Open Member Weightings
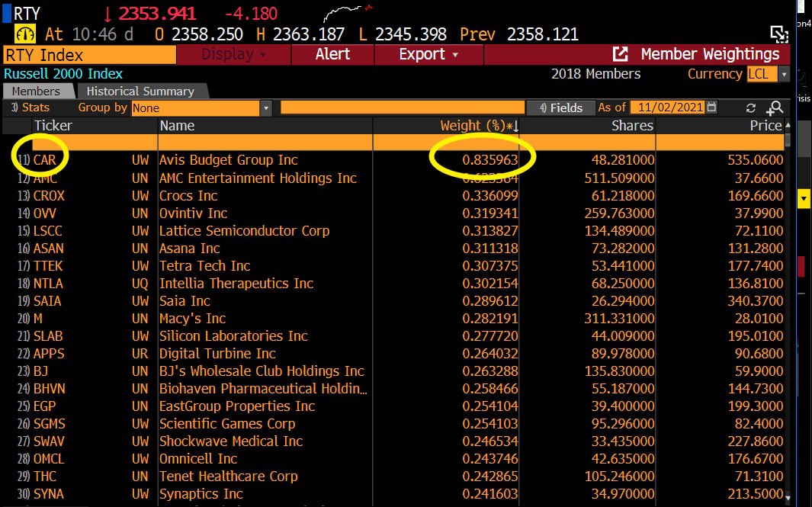Image resolution: width=812 pixels, height=507 pixels. tap(710, 54)
